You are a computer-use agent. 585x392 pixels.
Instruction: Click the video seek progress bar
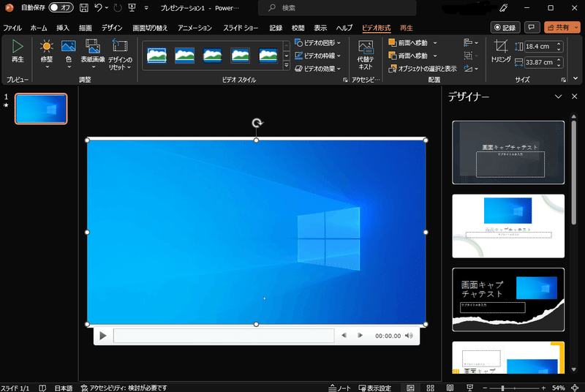point(224,336)
